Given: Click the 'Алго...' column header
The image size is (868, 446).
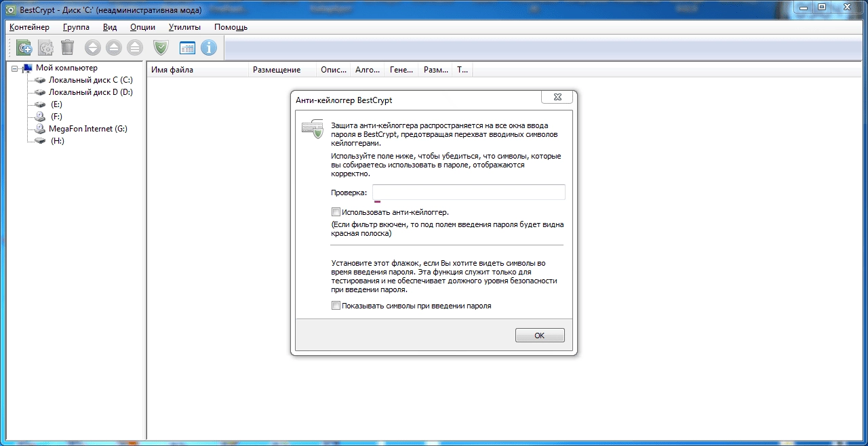Looking at the screenshot, I should 368,69.
